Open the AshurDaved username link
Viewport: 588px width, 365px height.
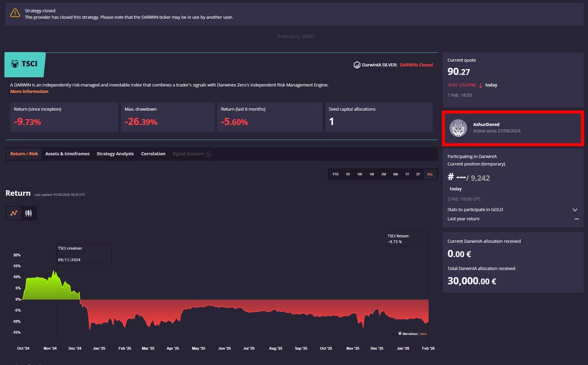pyautogui.click(x=487, y=125)
